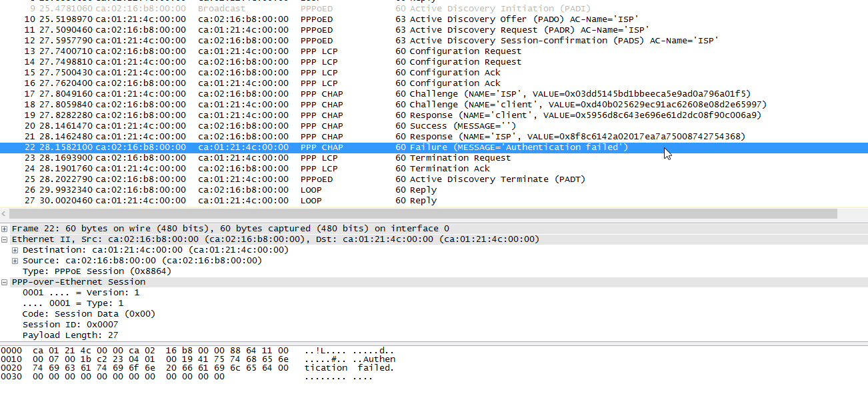This screenshot has width=868, height=394.
Task: Select packet 21 CHAP Response NAME='ISP'
Action: (434, 137)
